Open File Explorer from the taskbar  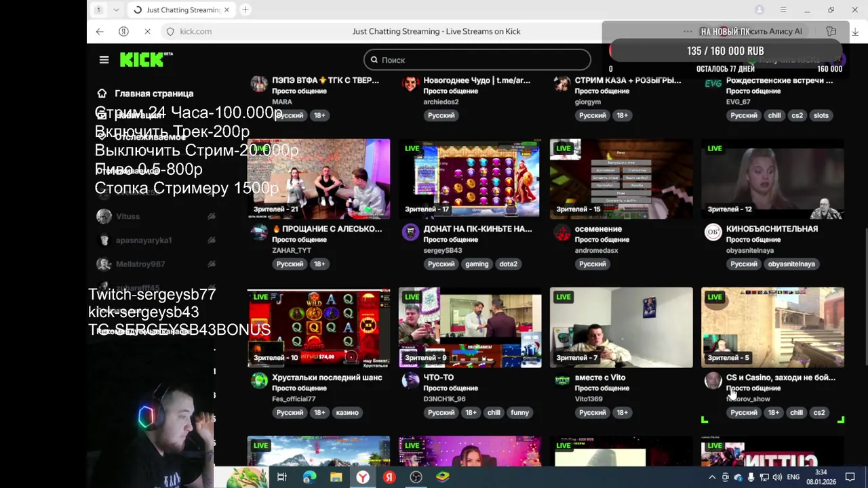(x=336, y=477)
